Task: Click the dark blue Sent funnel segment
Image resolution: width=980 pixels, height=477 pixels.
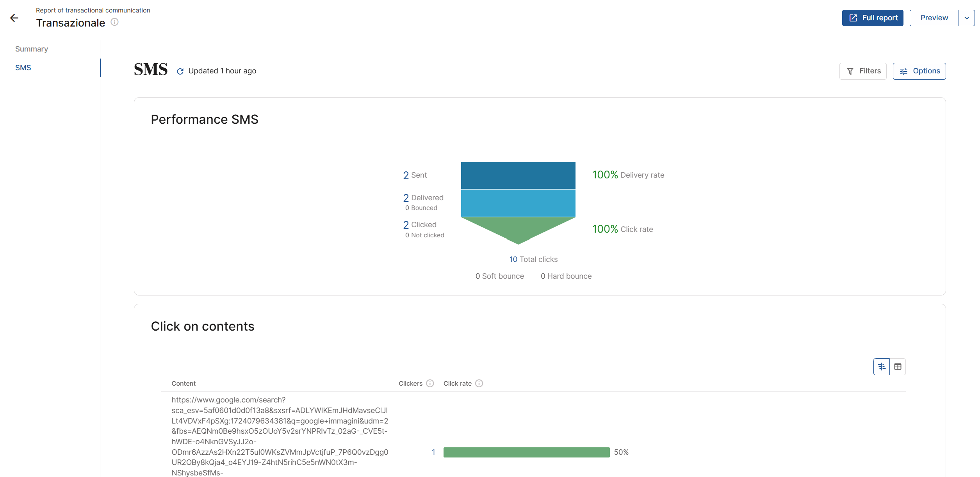Action: pos(518,175)
